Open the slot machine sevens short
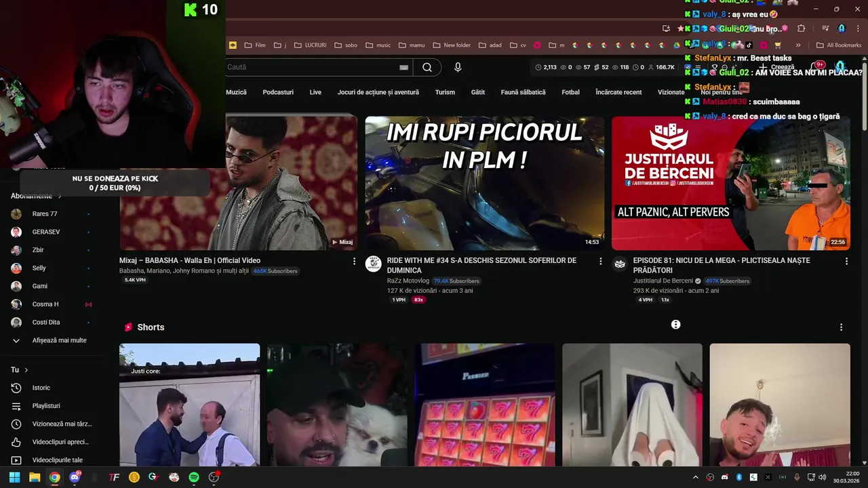Screen dimensions: 868x488 (485, 405)
